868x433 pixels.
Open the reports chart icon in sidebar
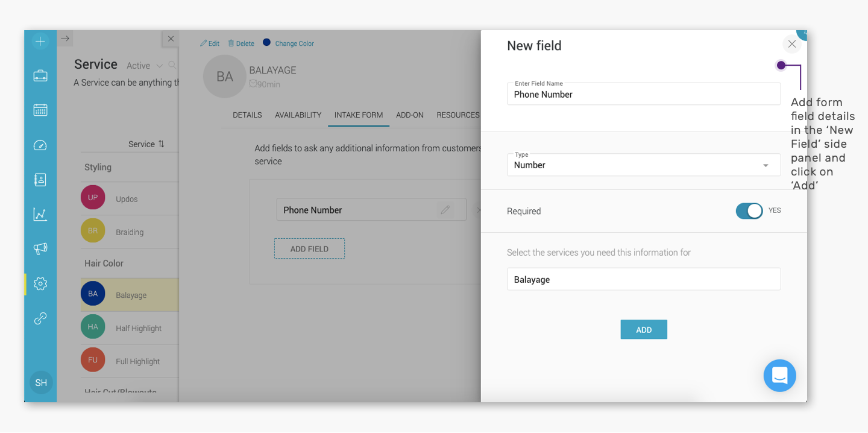[x=40, y=214]
